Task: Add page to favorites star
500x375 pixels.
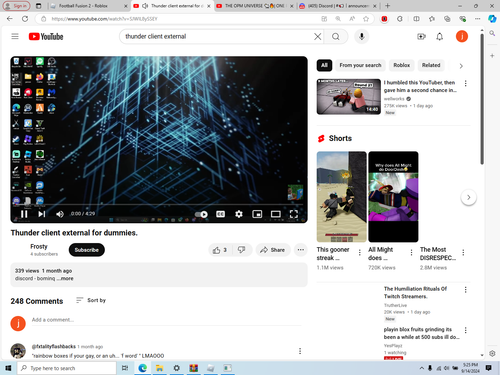Action: 366,19
